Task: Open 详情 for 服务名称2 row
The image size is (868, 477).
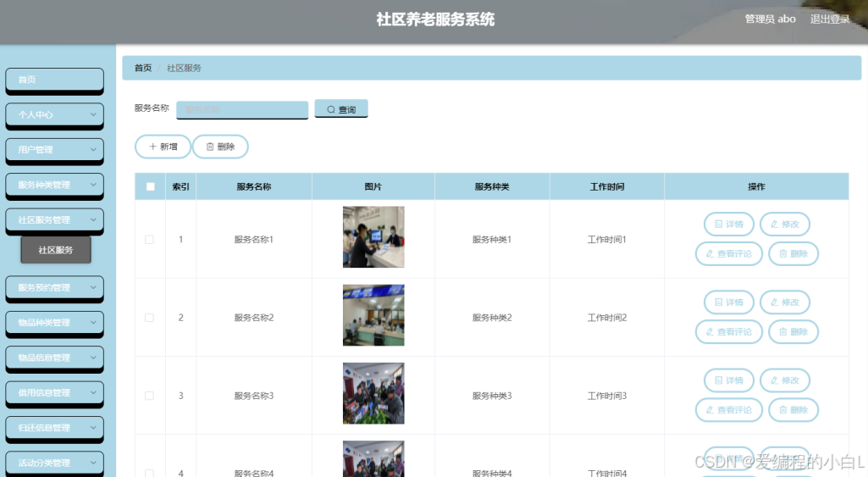Action: (x=728, y=302)
